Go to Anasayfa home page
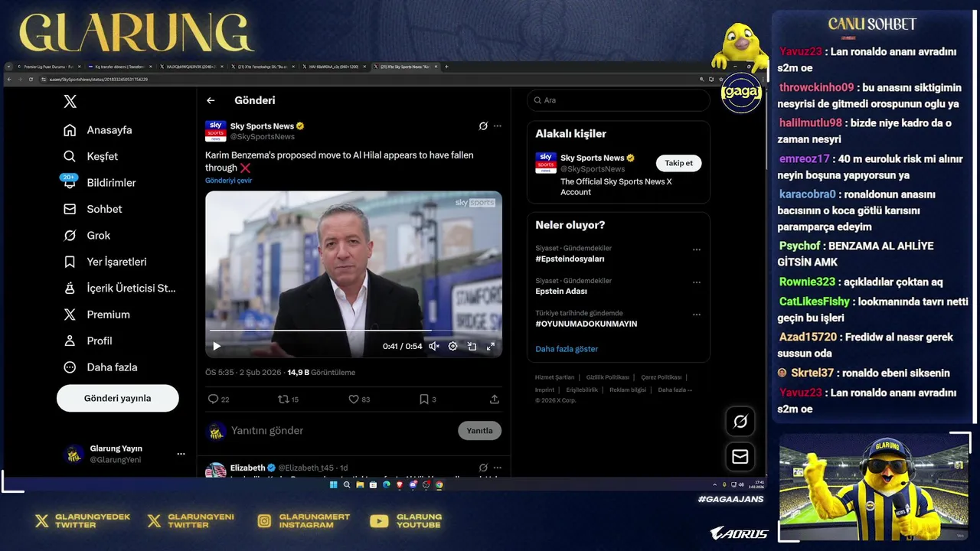This screenshot has height=551, width=980. (x=98, y=130)
